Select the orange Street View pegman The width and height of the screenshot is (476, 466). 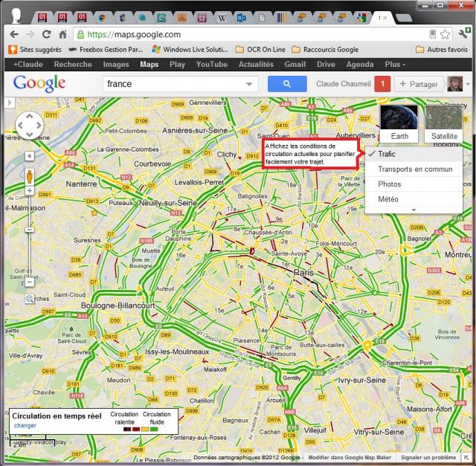coord(30,177)
